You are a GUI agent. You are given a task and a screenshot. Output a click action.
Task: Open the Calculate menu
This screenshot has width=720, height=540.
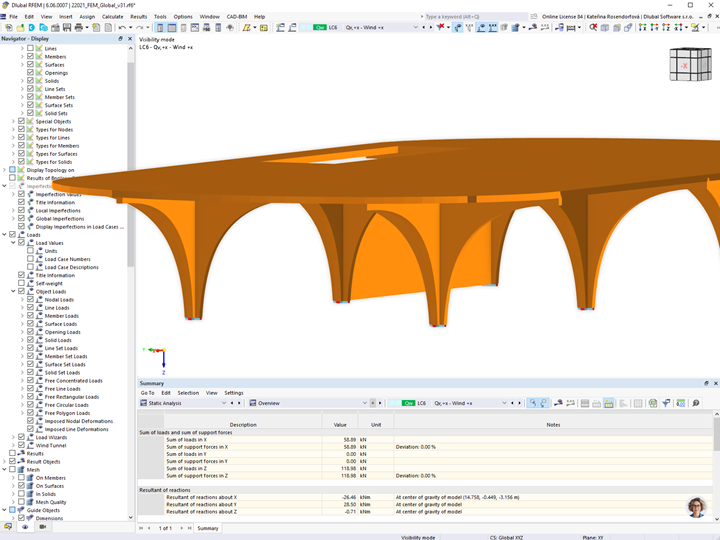113,17
